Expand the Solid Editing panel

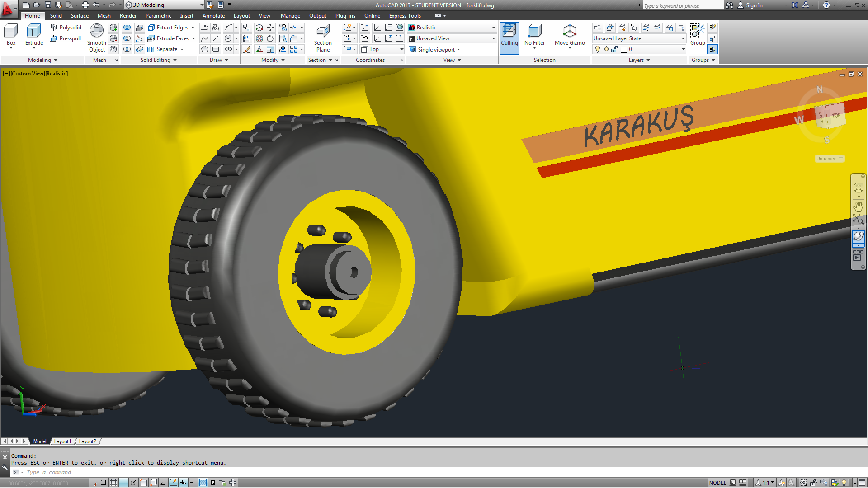click(x=158, y=60)
